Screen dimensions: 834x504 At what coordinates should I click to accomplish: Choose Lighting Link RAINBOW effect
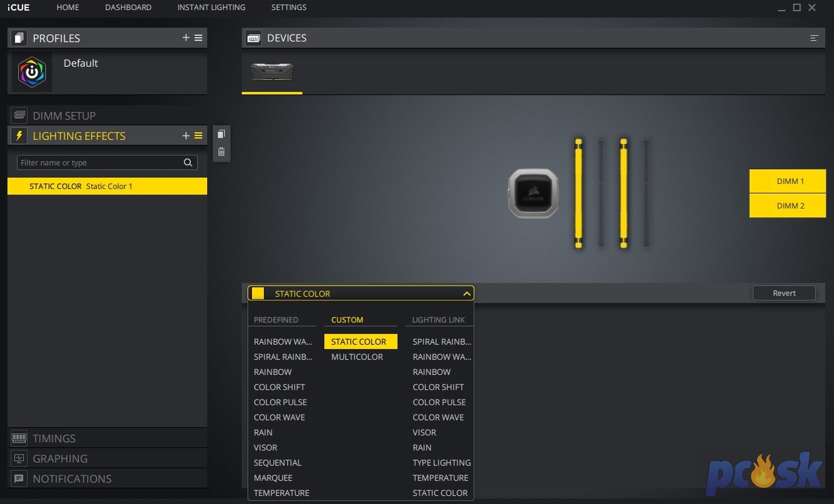coord(431,372)
